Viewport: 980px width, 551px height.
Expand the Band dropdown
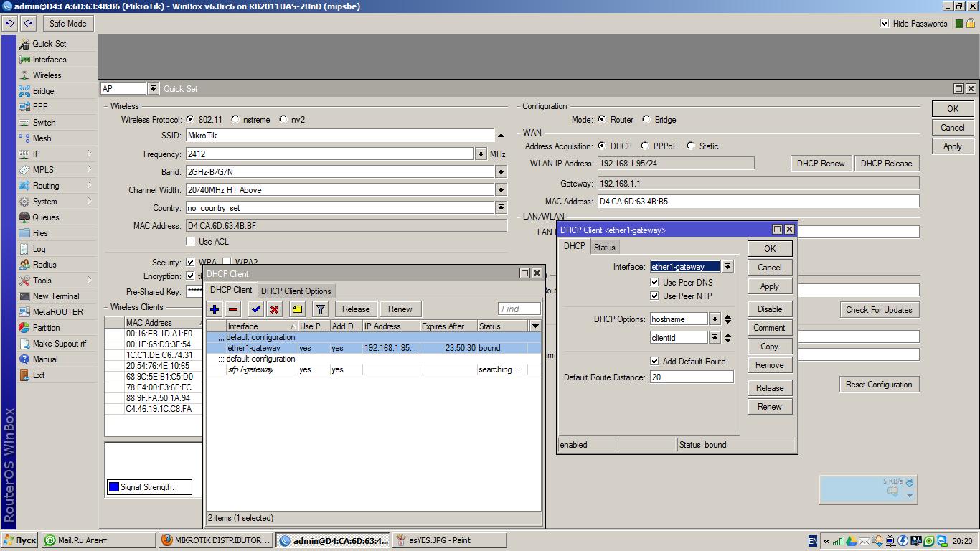501,172
